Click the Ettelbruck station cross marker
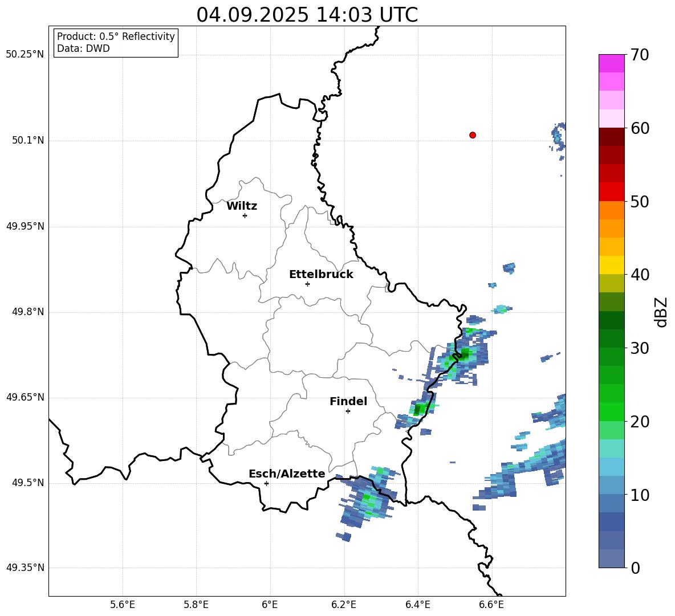The width and height of the screenshot is (675, 616). (x=307, y=284)
